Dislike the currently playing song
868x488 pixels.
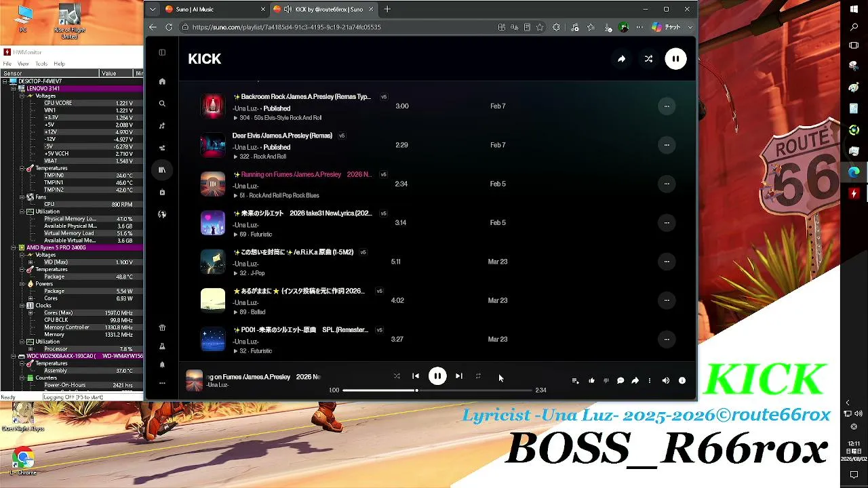click(606, 381)
